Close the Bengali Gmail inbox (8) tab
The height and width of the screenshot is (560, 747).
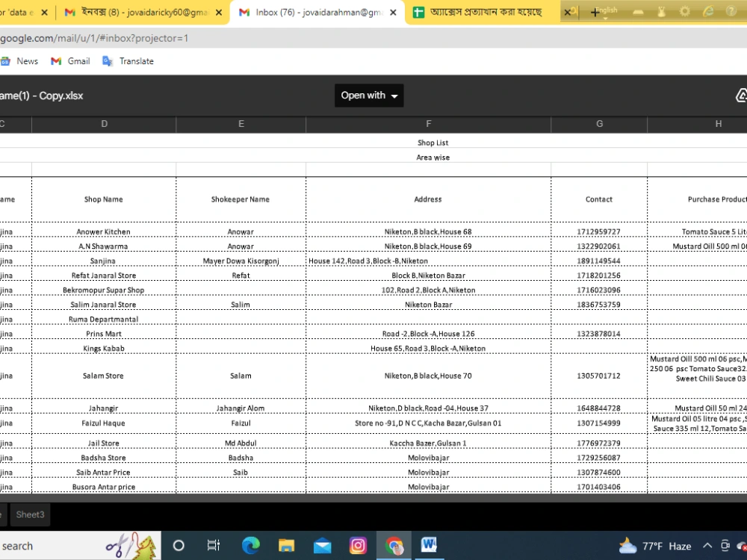(x=219, y=13)
